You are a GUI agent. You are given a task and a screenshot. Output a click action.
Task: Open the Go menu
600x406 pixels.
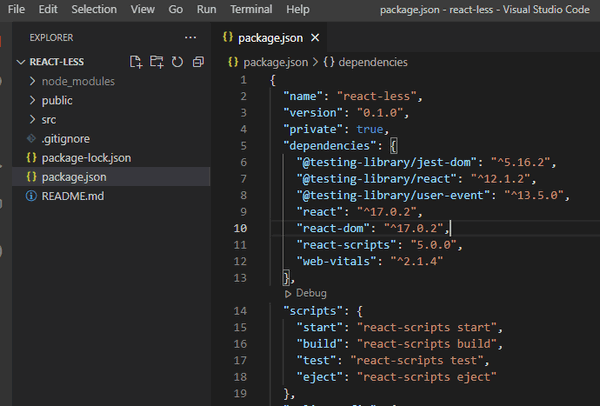(x=176, y=9)
